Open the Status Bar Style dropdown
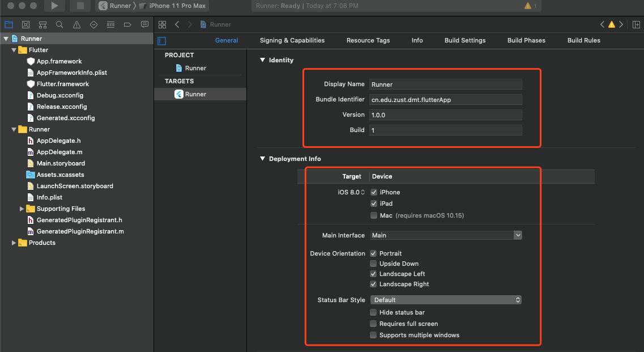This screenshot has height=352, width=644. click(446, 300)
